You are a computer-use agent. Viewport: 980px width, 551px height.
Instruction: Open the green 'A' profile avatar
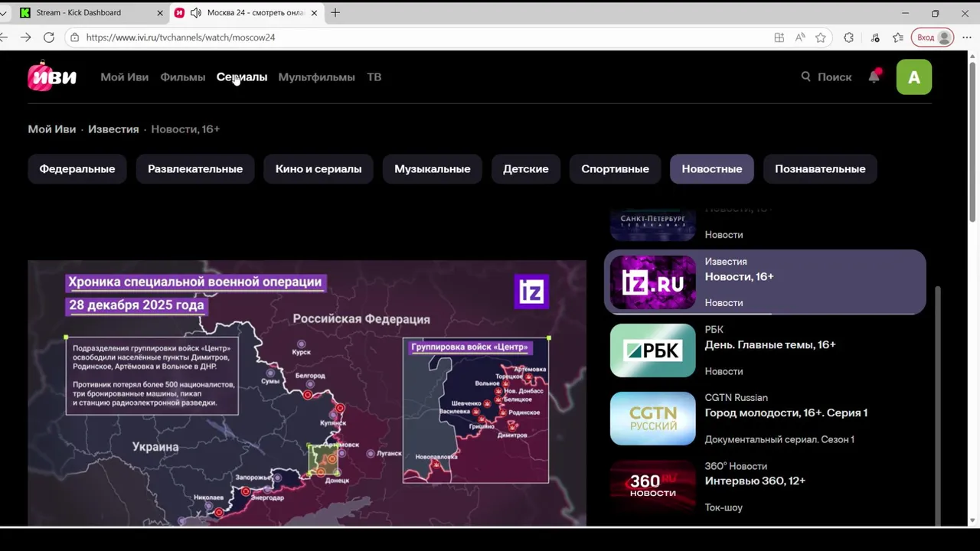pos(914,77)
